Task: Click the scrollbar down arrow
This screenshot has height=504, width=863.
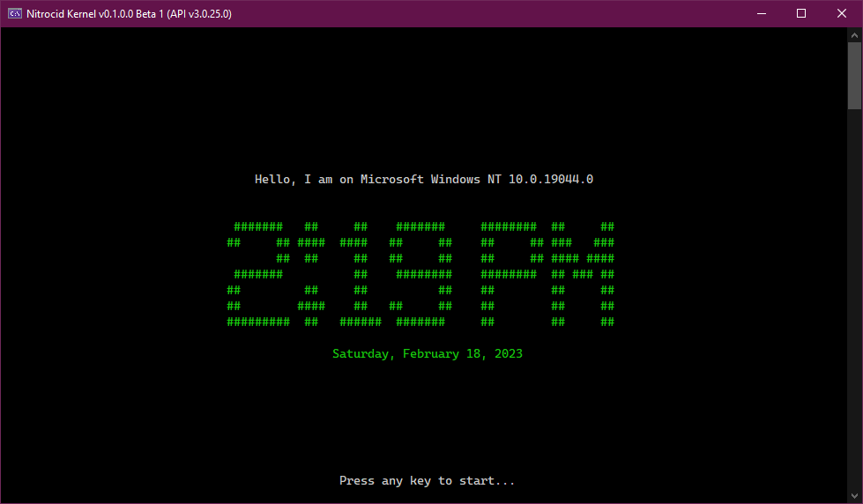Action: click(x=855, y=496)
